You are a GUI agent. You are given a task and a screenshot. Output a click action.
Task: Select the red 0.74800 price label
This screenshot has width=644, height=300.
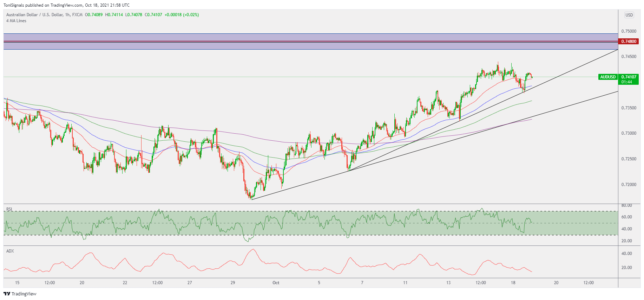(x=629, y=42)
